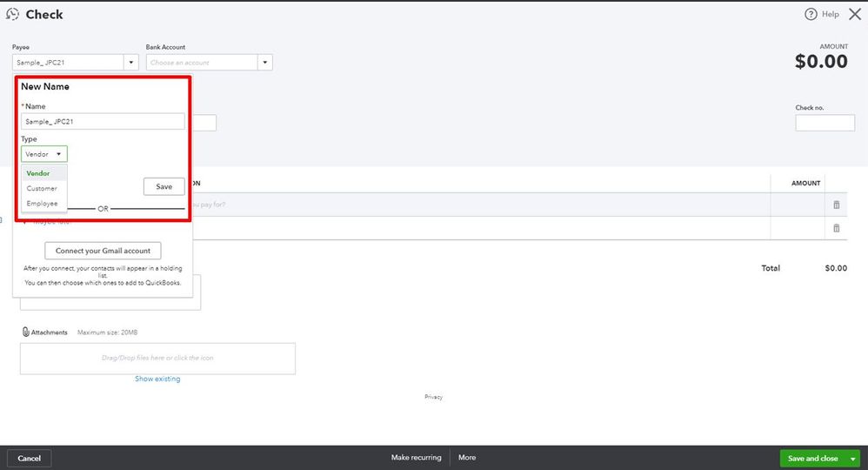Screen dimensions: 868x470
Task: Click the Help text label
Action: tap(831, 15)
